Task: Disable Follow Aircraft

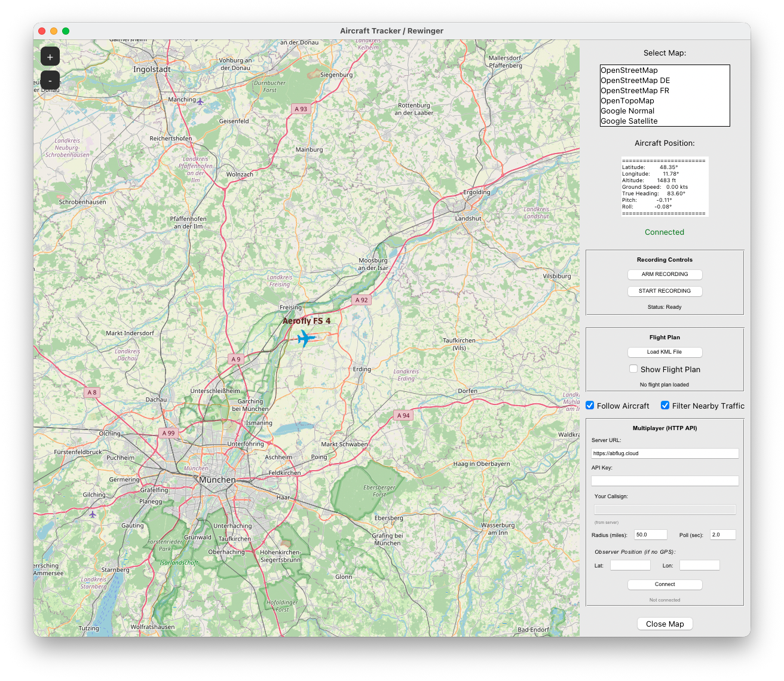Action: click(590, 405)
